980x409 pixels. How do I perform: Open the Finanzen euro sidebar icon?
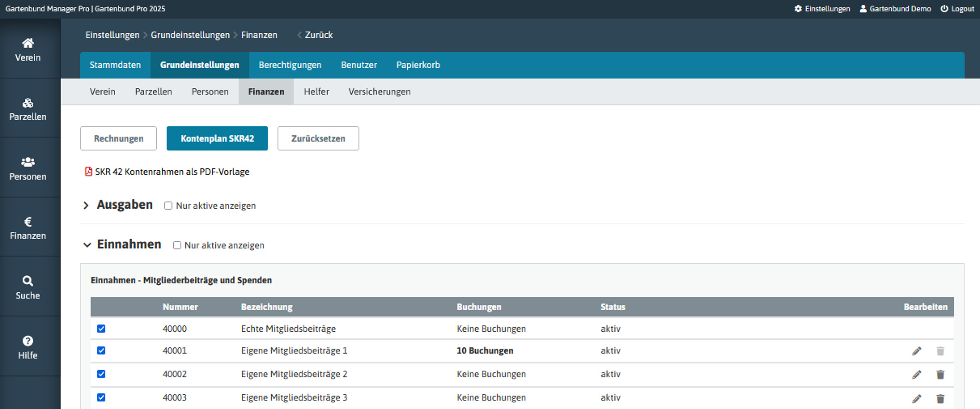click(x=28, y=222)
